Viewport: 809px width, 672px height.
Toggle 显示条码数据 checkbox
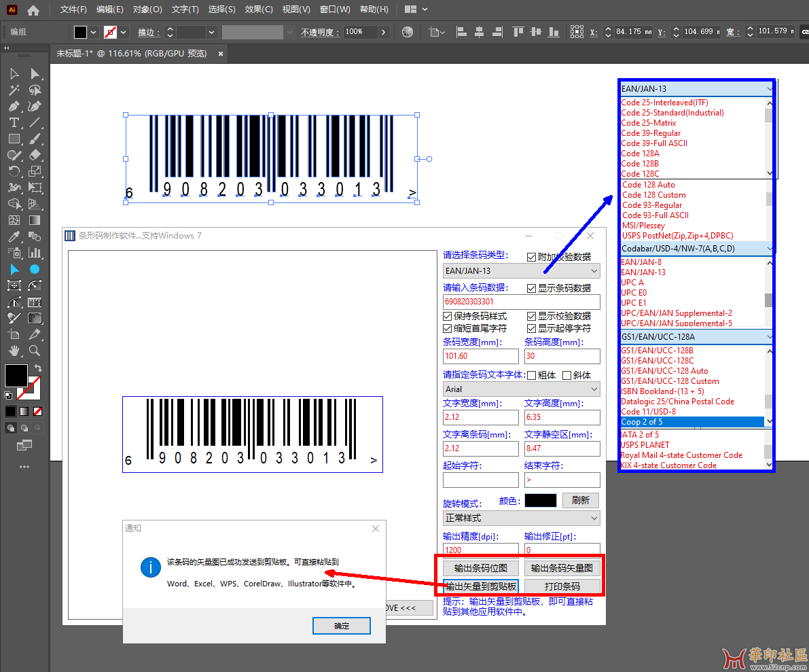pyautogui.click(x=531, y=289)
